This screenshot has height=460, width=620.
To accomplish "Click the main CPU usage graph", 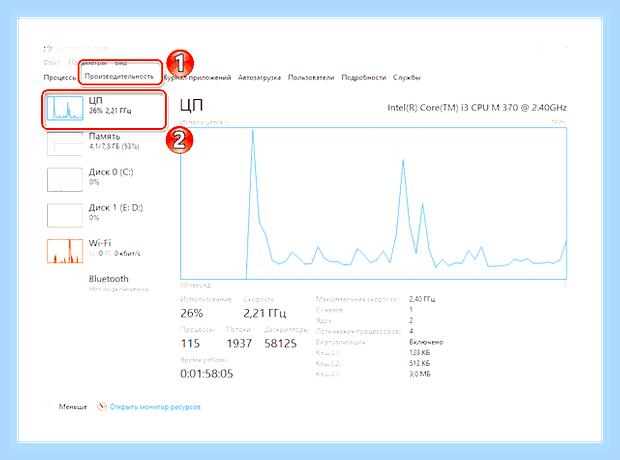I will pyautogui.click(x=373, y=203).
